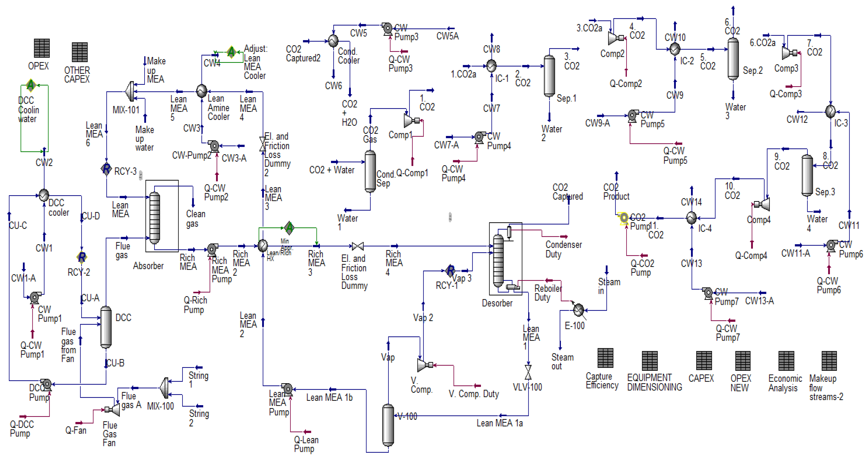
Task: Click the MIX-101 mixer icon
Action: point(130,91)
